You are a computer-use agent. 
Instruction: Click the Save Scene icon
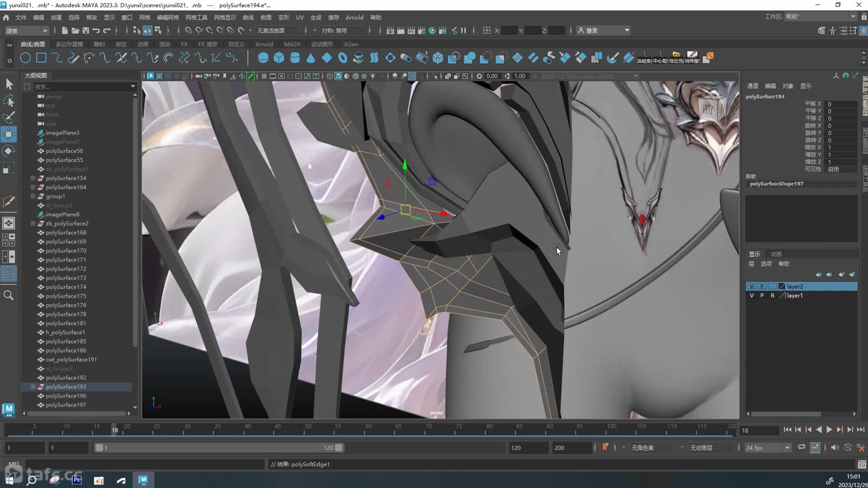85,30
